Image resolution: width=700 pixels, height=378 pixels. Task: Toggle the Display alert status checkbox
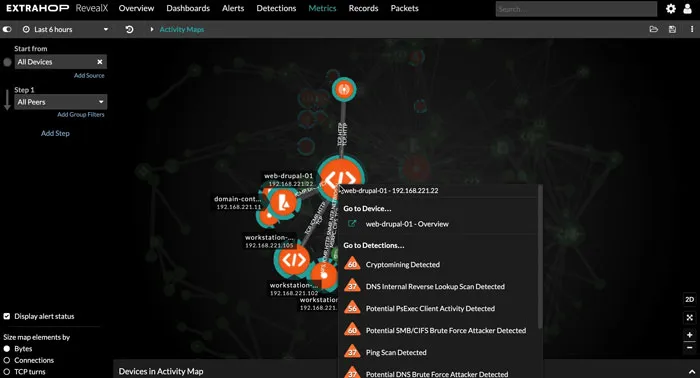(7, 316)
